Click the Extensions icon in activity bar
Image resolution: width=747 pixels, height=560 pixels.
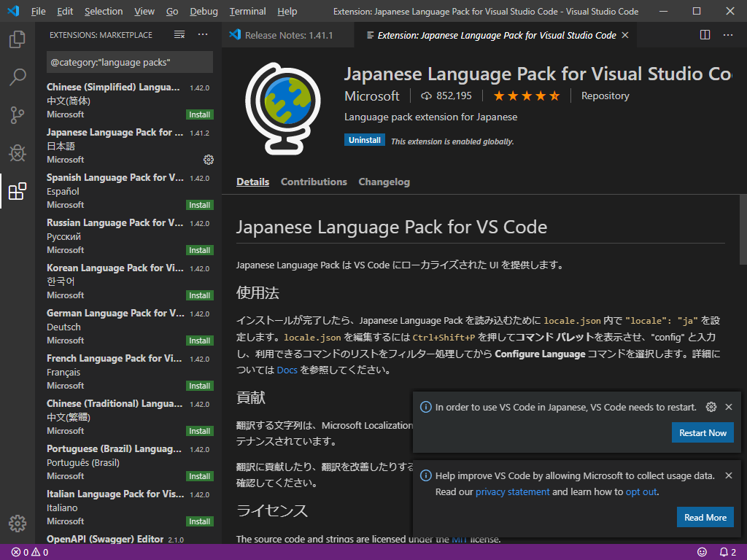click(x=18, y=191)
